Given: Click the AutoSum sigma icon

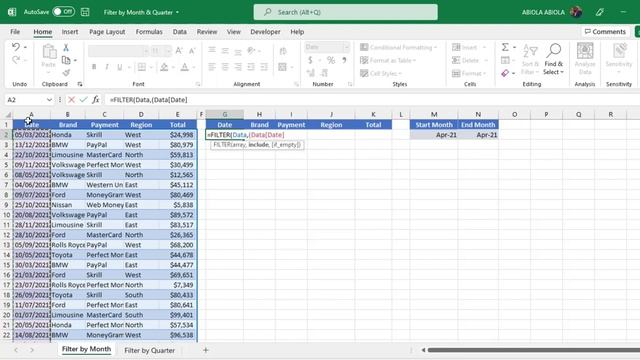Looking at the screenshot, I should pyautogui.click(x=505, y=47).
